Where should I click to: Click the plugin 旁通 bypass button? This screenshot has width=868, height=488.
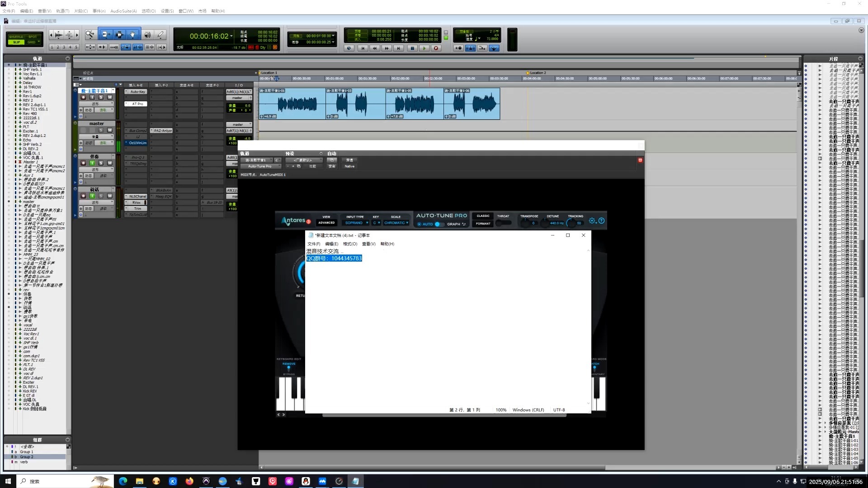click(349, 160)
